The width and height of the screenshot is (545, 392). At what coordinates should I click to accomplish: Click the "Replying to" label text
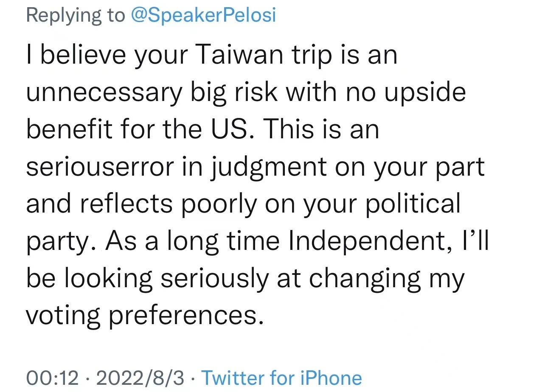coord(76,15)
